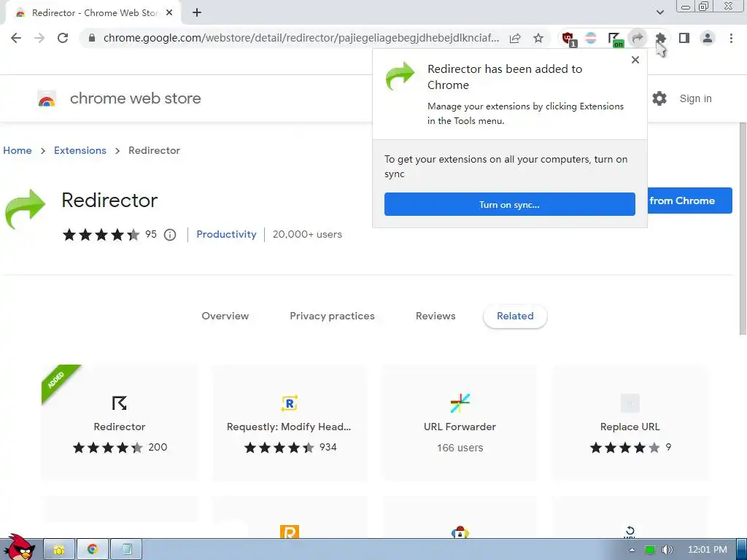Click the '20,000+ users' text
Image resolution: width=747 pixels, height=560 pixels.
click(x=307, y=234)
